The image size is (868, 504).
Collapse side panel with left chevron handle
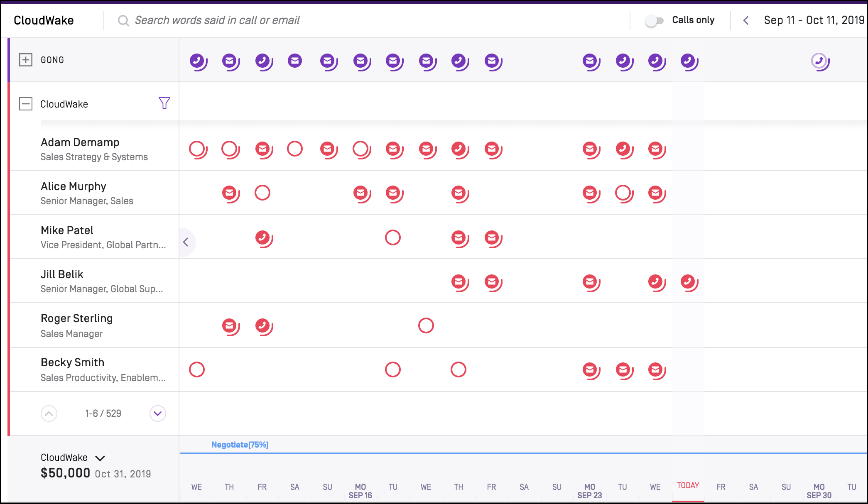[186, 242]
